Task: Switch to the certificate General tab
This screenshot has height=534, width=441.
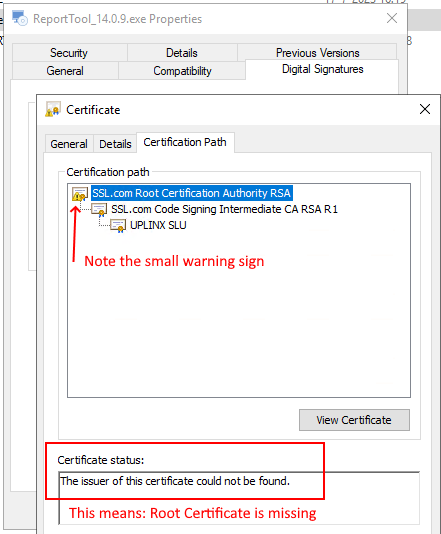Action: coord(69,144)
